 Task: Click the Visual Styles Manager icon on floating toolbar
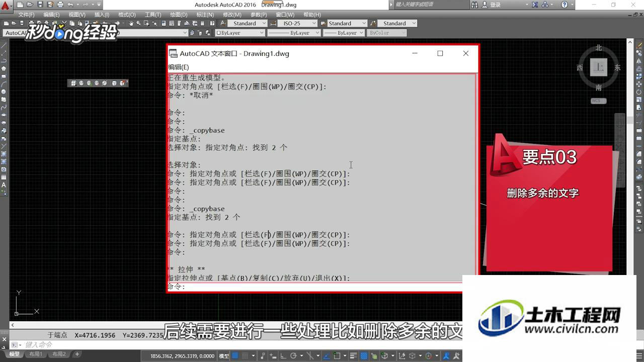(x=122, y=83)
